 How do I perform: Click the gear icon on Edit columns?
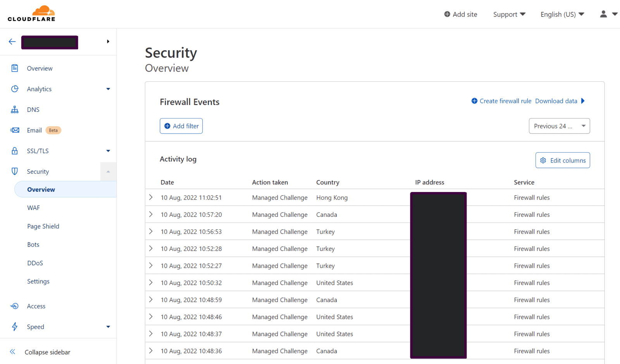coord(543,160)
